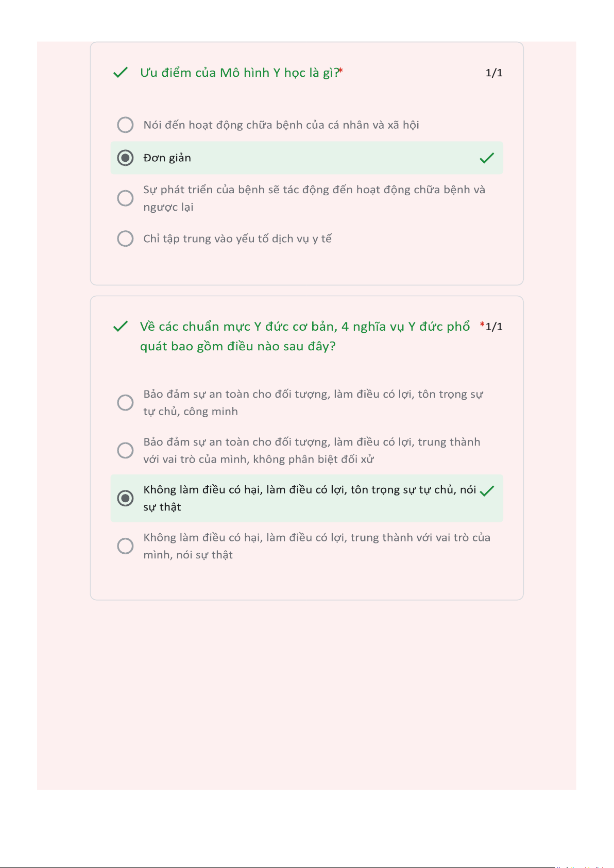The image size is (614, 868).
Task: Click the answer text 'Đơn giản'
Action: tap(167, 158)
